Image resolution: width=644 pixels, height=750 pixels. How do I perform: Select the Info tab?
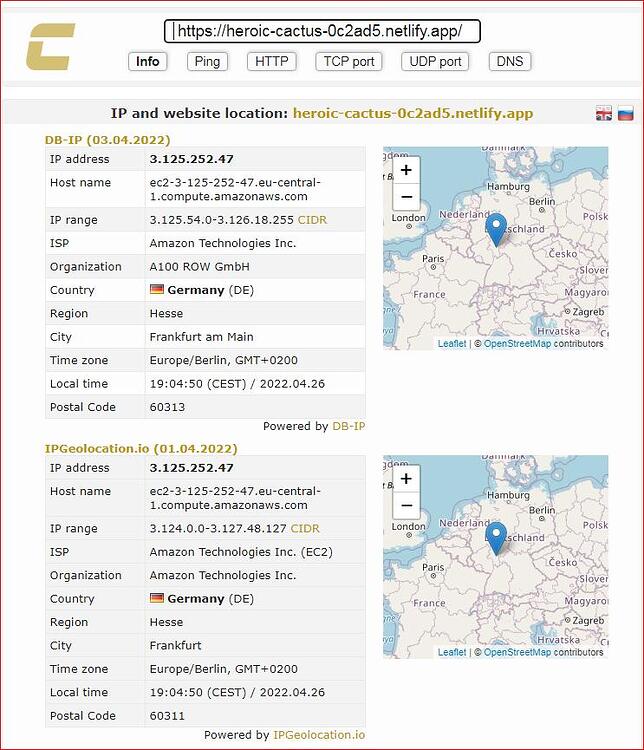pos(147,62)
